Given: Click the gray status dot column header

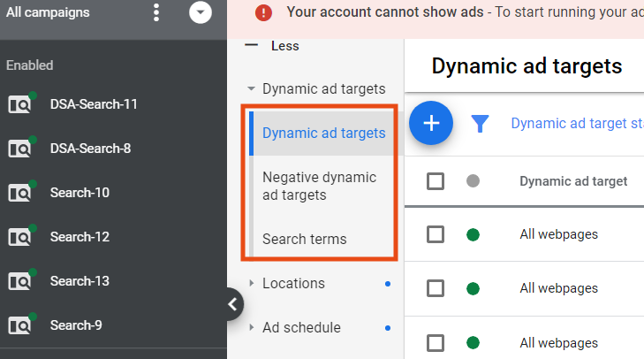Looking at the screenshot, I should (x=473, y=181).
